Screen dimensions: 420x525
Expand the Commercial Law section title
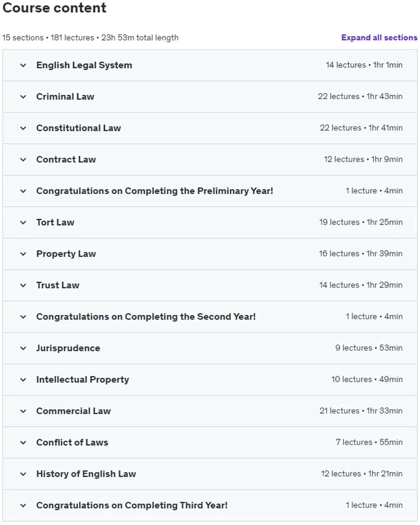pos(73,411)
